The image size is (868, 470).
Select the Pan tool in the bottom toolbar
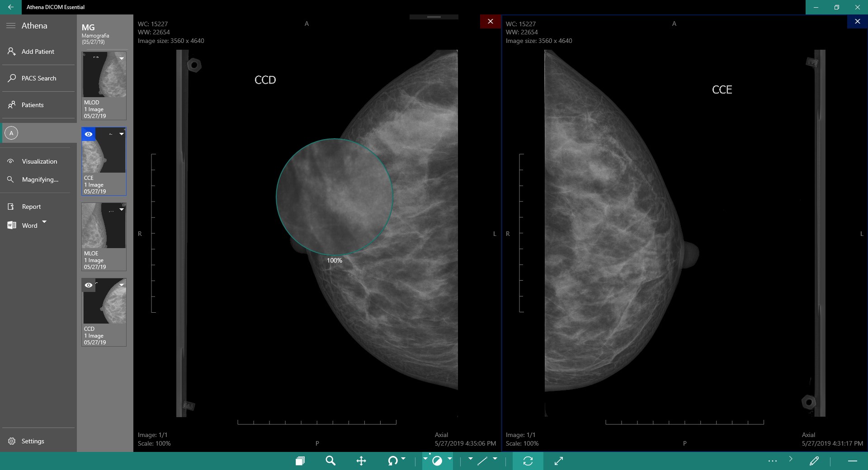point(361,461)
